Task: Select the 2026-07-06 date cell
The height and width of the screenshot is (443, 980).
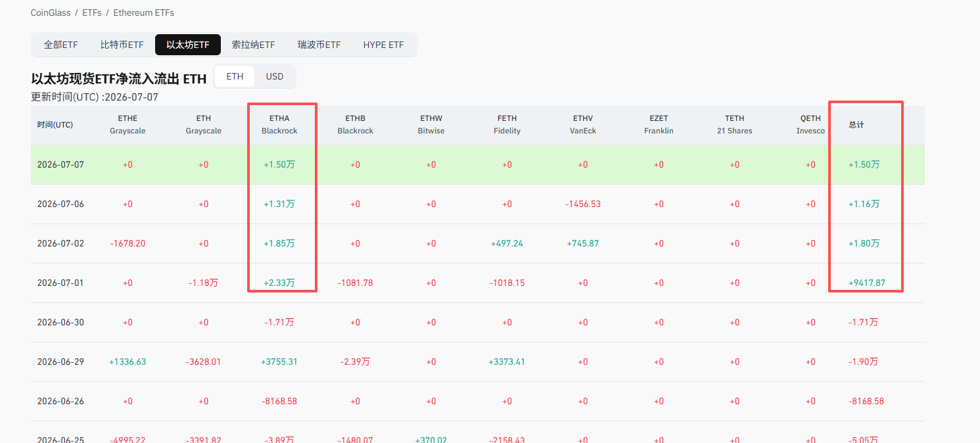Action: (x=60, y=204)
